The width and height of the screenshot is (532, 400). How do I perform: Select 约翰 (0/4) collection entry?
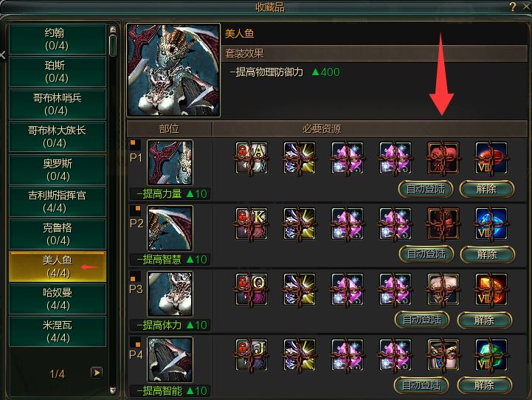[x=58, y=39]
